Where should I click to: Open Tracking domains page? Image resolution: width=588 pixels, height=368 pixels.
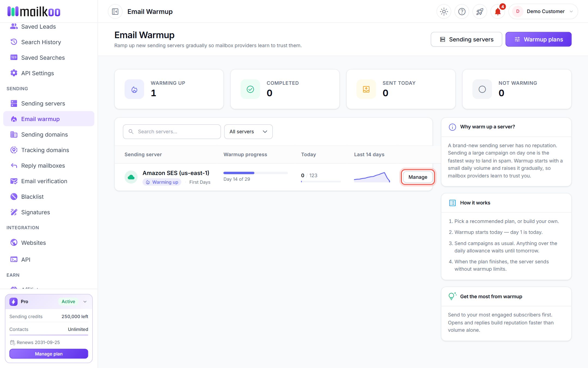tap(49, 150)
